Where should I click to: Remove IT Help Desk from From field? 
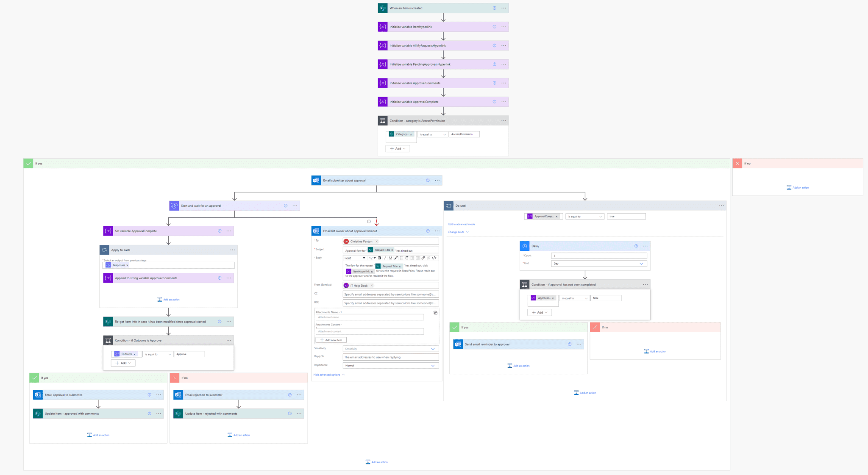pyautogui.click(x=372, y=286)
